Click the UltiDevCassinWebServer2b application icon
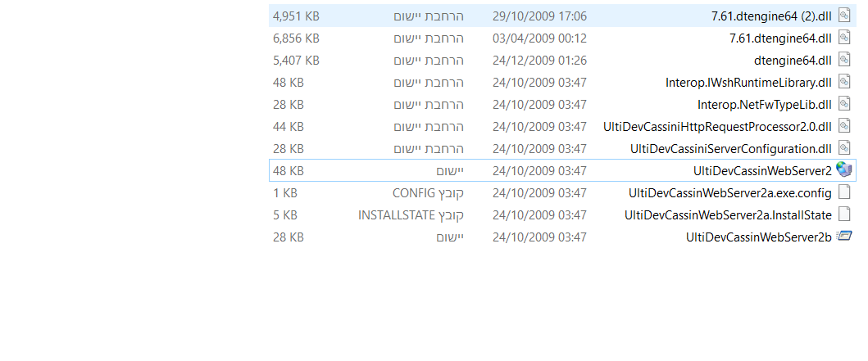868x361 pixels. coord(844,237)
